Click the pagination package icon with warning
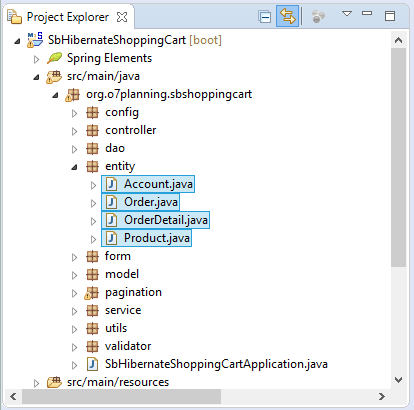 coord(92,293)
